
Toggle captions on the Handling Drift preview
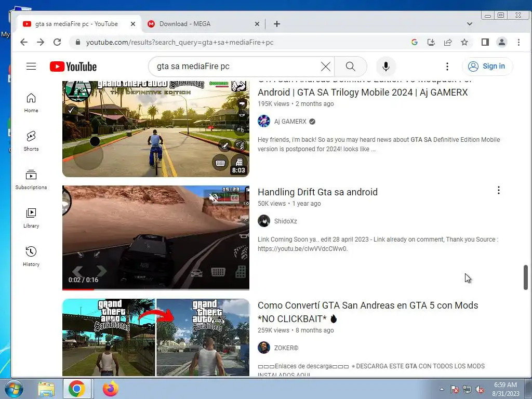coord(234,197)
